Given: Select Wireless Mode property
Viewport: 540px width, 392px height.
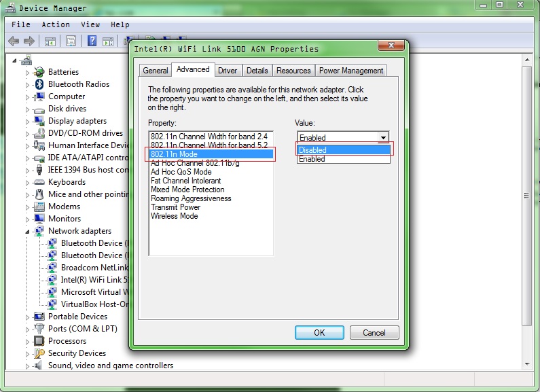Looking at the screenshot, I should click(211, 216).
